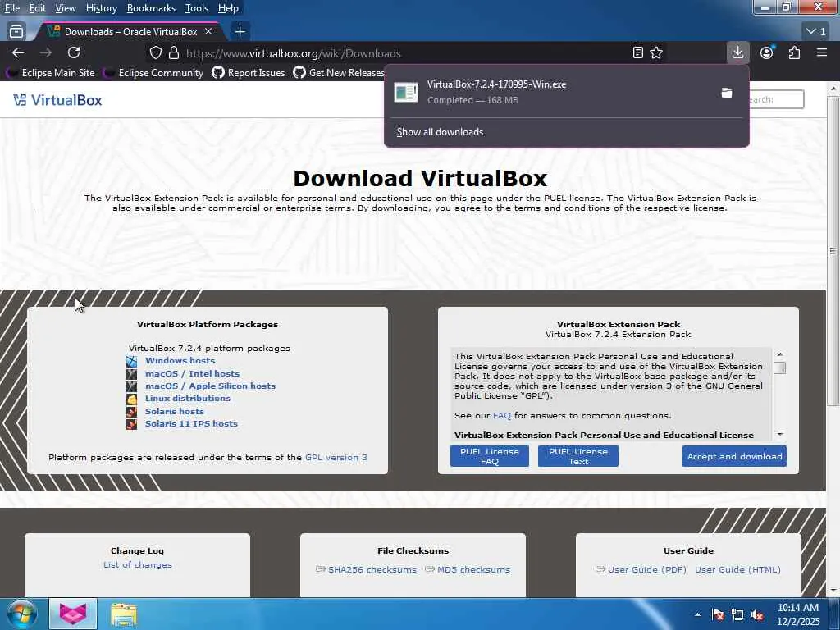
Task: Open the View menu
Action: (x=66, y=8)
